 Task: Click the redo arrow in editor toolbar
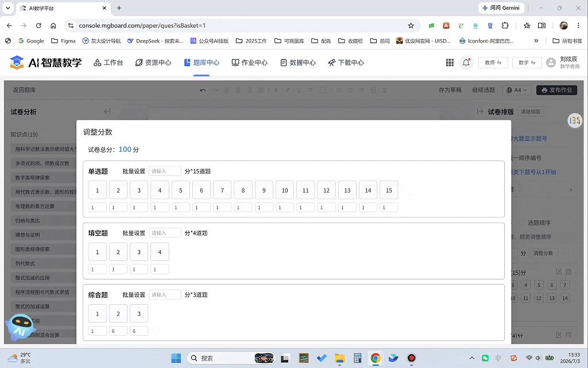(215, 90)
